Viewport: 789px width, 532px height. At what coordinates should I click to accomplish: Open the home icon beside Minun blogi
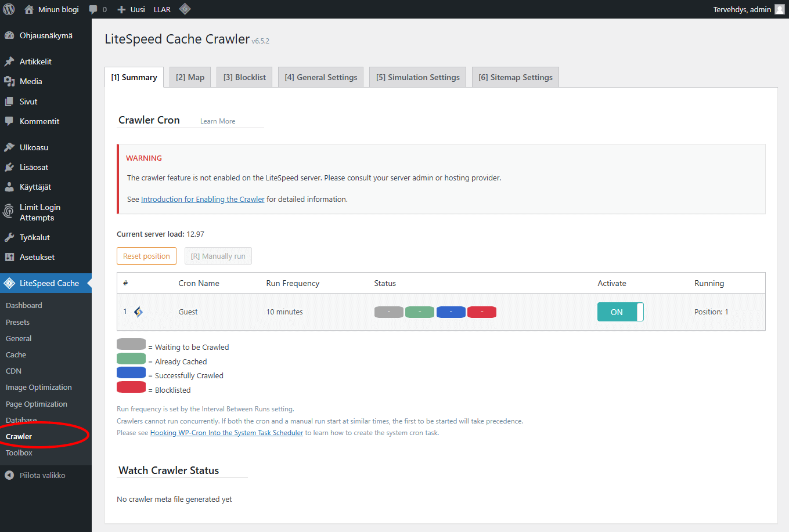pyautogui.click(x=29, y=9)
